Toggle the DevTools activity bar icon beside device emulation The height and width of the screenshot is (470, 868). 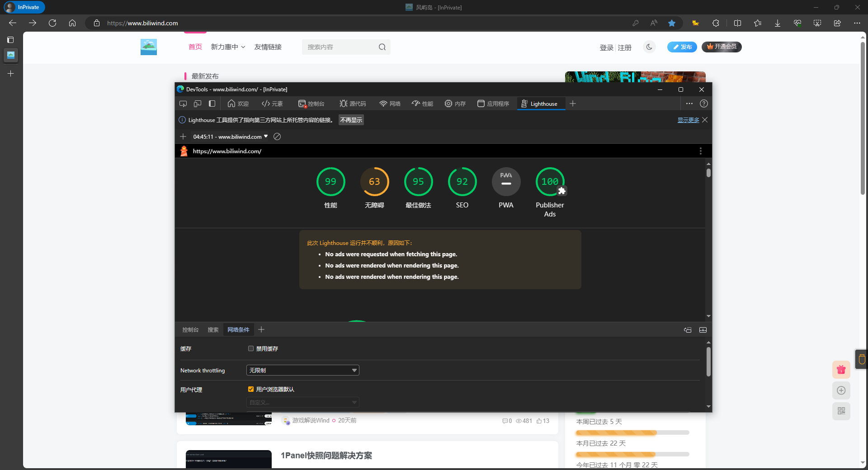click(212, 103)
